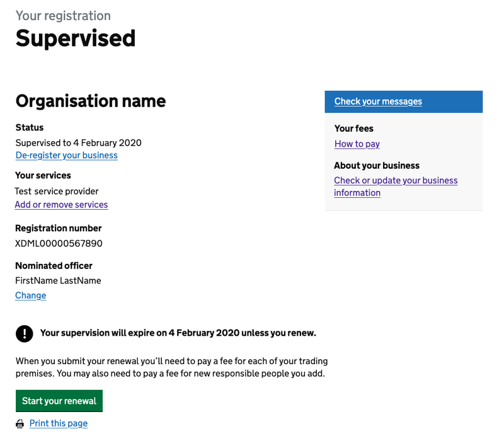Viewport: 504px width, 441px height.
Task: Click the Start your renewal button
Action: (59, 401)
